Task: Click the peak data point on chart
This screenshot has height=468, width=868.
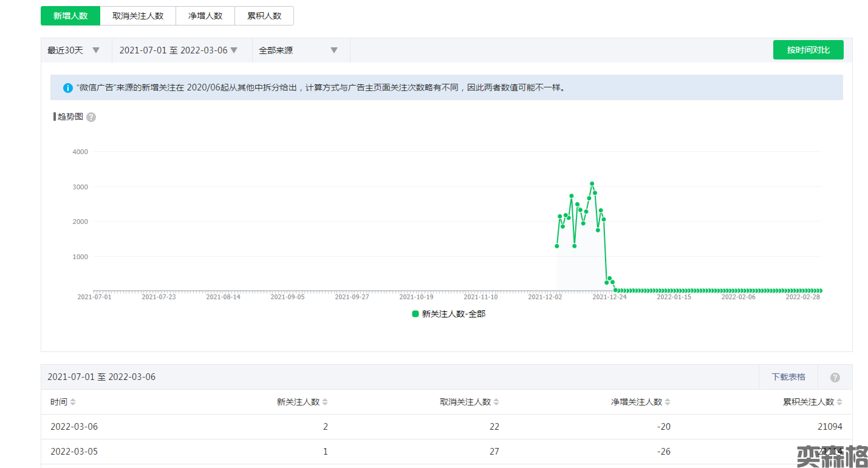Action: (592, 184)
